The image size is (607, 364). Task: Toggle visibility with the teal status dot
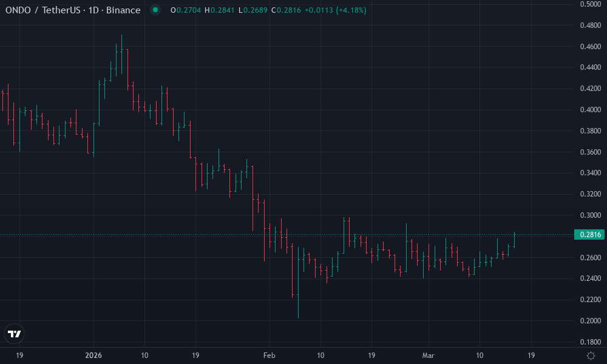click(157, 10)
